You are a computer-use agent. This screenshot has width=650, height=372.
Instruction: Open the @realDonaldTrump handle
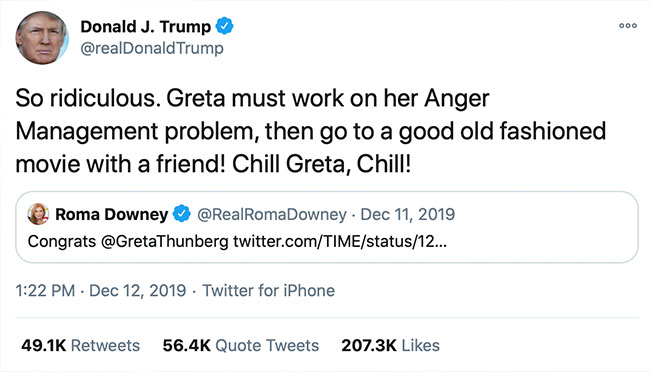(152, 48)
